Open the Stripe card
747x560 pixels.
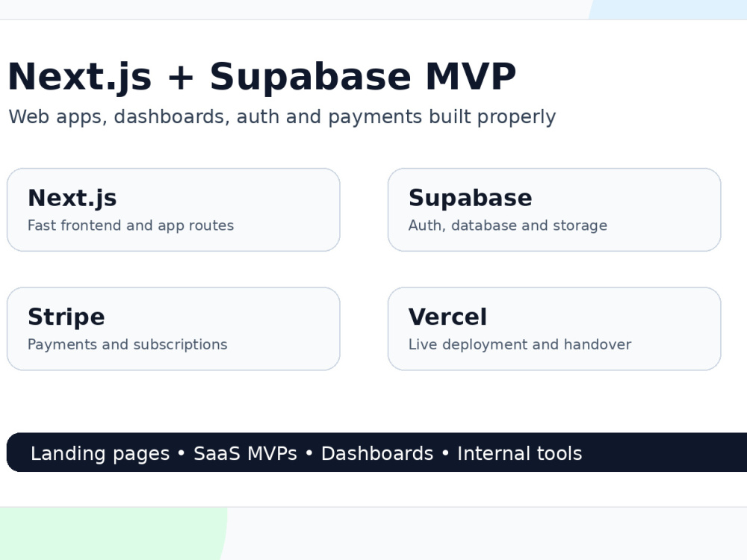click(x=173, y=329)
